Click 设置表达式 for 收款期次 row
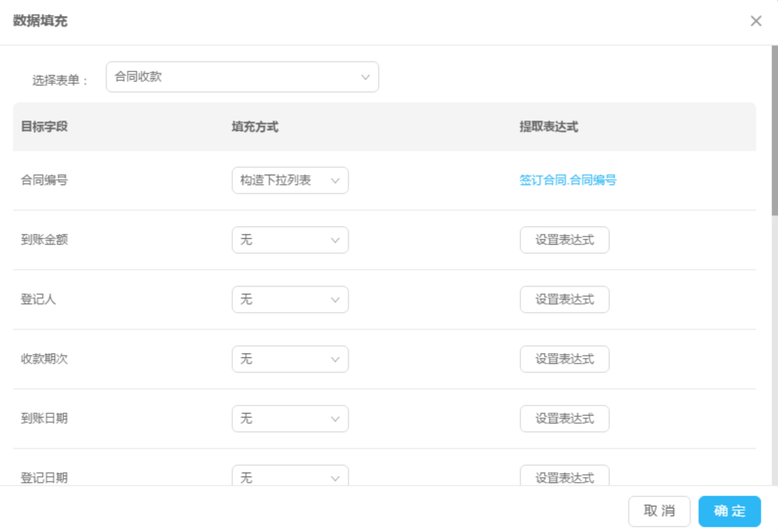Viewport: 778px width, 532px height. point(564,359)
